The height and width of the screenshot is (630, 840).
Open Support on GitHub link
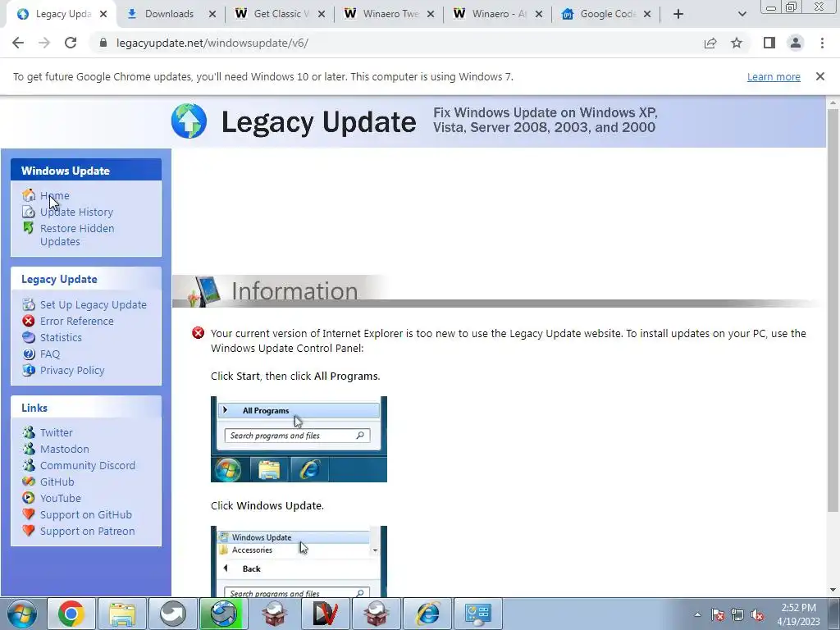[85, 515]
